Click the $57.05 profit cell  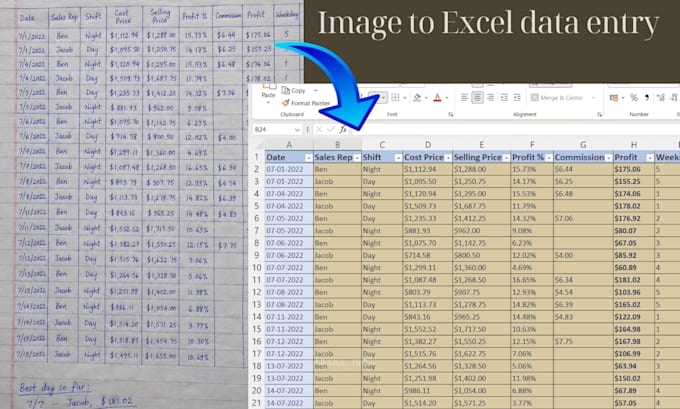(x=634, y=403)
